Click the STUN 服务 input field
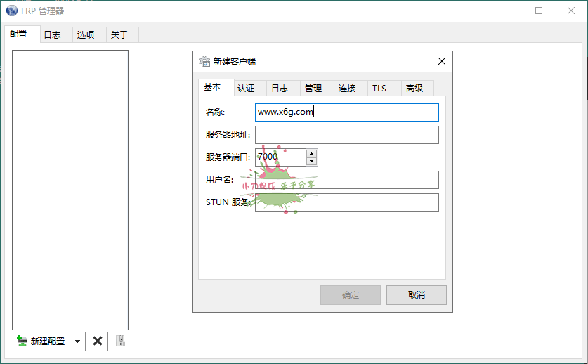The width and height of the screenshot is (588, 364). [x=346, y=202]
